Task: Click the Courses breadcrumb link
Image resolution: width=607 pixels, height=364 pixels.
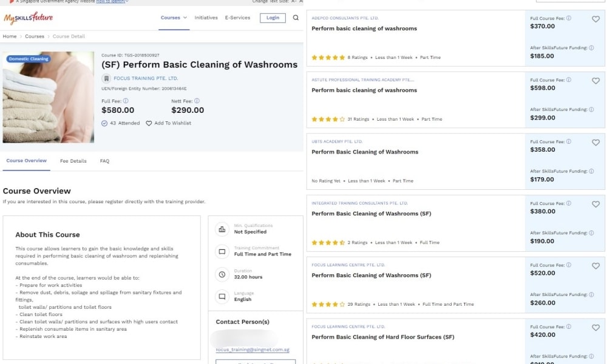Action: click(x=35, y=36)
